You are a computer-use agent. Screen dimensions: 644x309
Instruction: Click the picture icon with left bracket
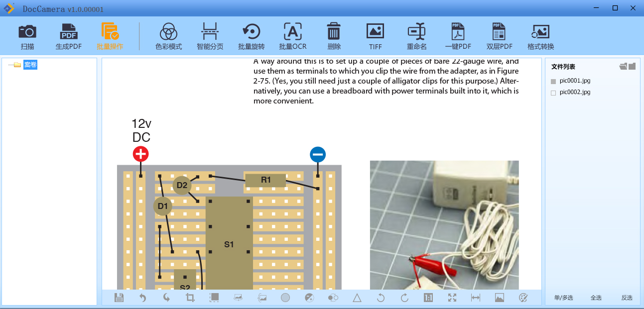pos(262,298)
